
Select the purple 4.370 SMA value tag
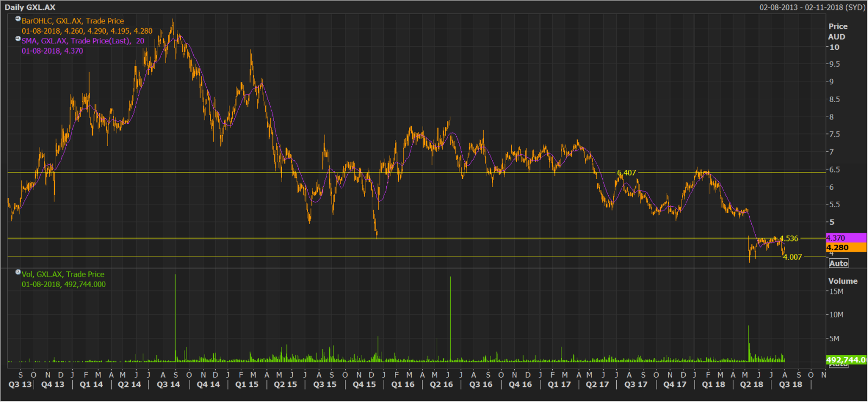click(x=846, y=238)
